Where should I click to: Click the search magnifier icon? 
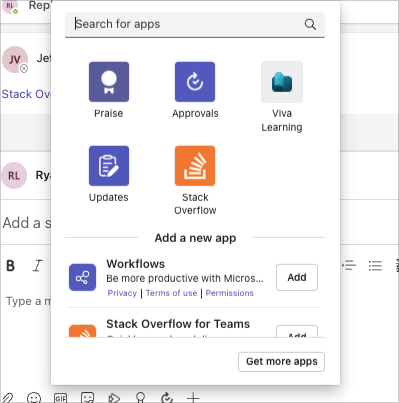click(x=310, y=24)
